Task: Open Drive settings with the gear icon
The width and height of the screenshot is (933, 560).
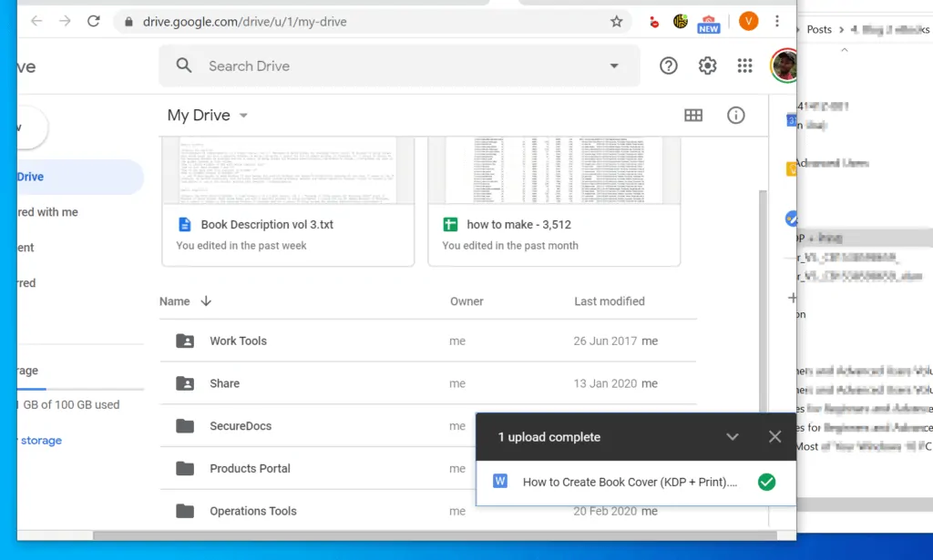Action: point(708,66)
